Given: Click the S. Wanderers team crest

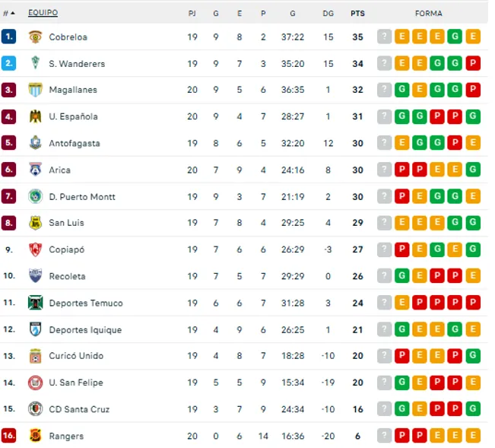Looking at the screenshot, I should point(35,63).
